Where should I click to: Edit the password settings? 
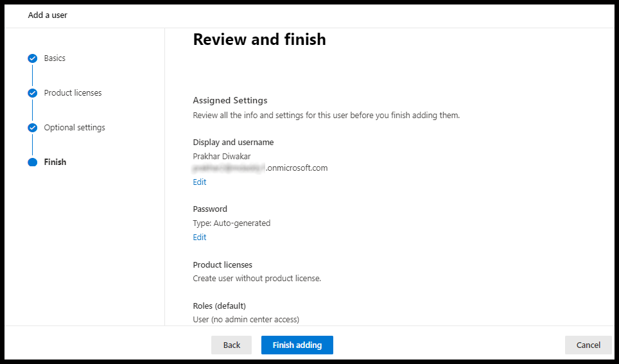200,238
